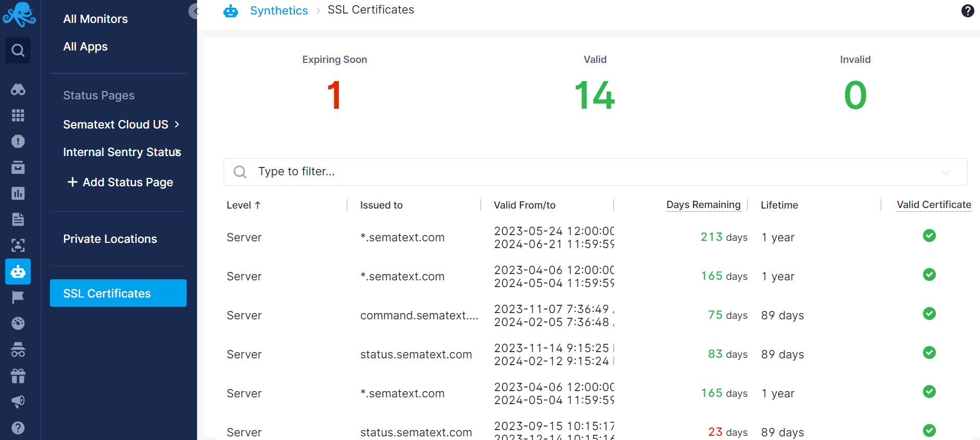Screen dimensions: 980x440
Task: Open the gift box icon in sidebar
Action: click(x=18, y=376)
